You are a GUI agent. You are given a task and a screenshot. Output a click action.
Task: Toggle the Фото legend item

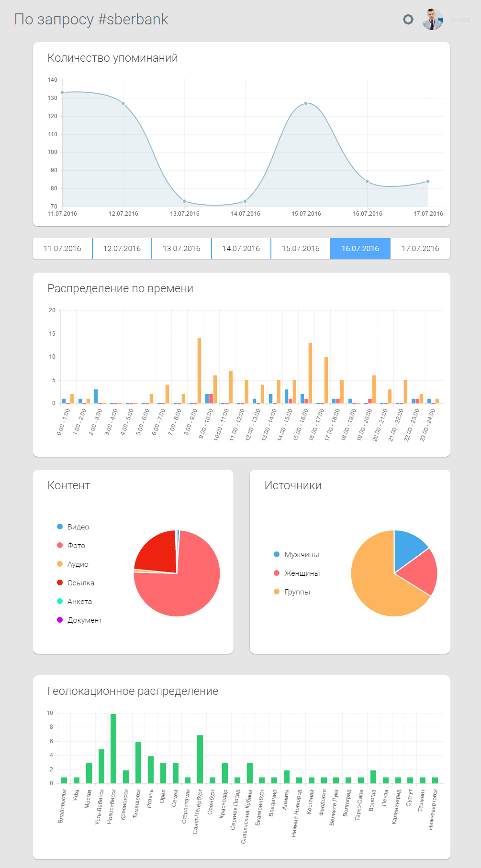[x=71, y=545]
